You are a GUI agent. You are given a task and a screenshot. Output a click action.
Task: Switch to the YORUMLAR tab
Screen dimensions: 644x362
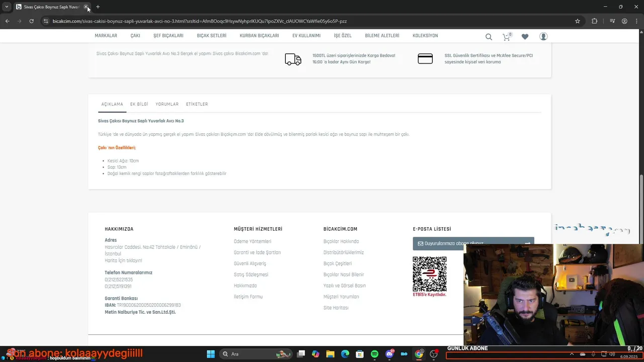click(167, 104)
